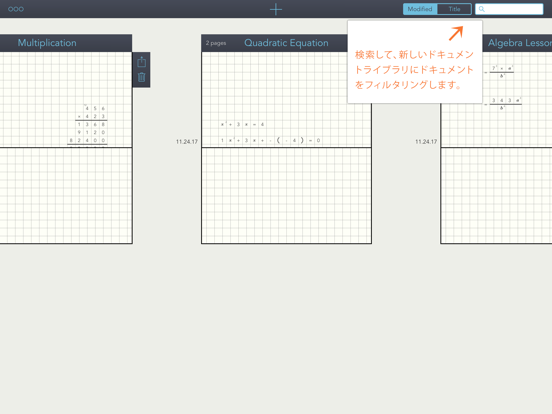Open the Multiplication document title

click(x=47, y=43)
